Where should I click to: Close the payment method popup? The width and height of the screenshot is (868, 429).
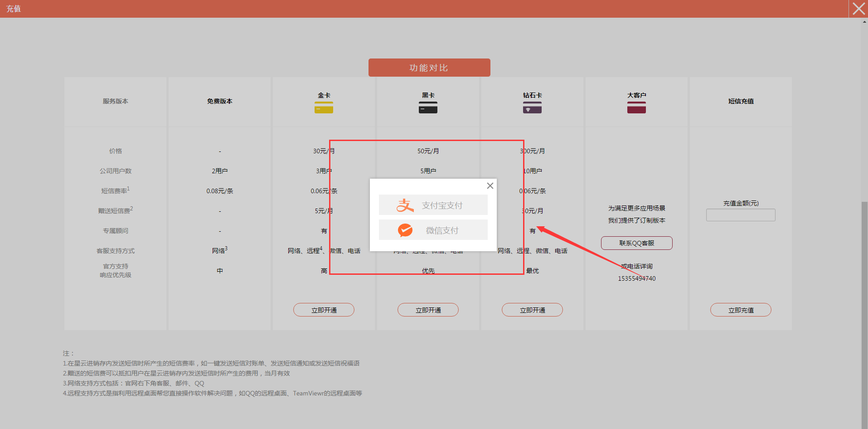(x=490, y=185)
